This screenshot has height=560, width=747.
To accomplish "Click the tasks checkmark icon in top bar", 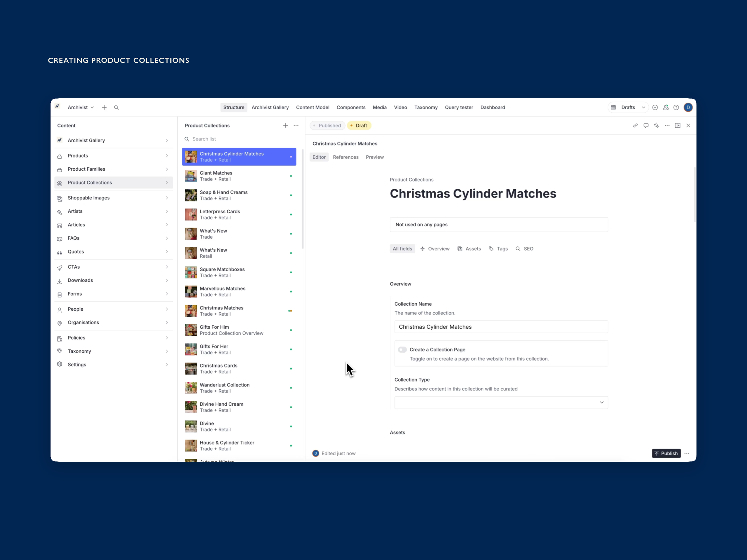I will (x=655, y=107).
